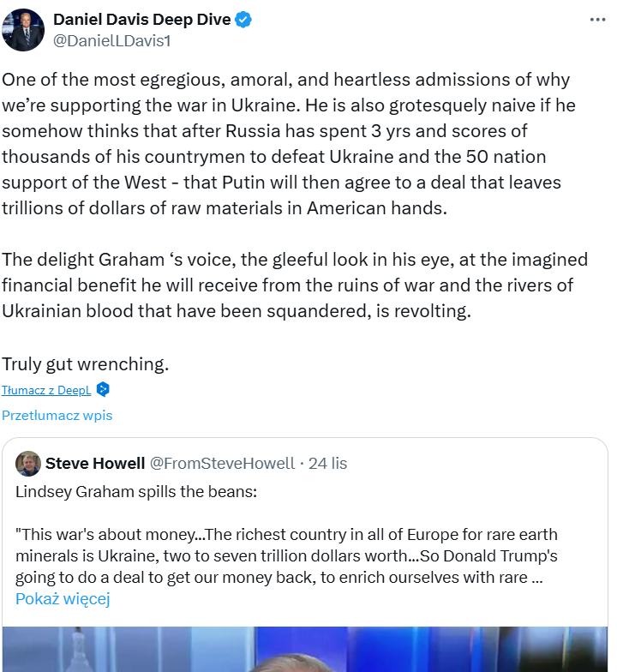Screen dimensions: 617x672
Task: Click the 'Truly gut wrenching.' line
Action: point(85,363)
